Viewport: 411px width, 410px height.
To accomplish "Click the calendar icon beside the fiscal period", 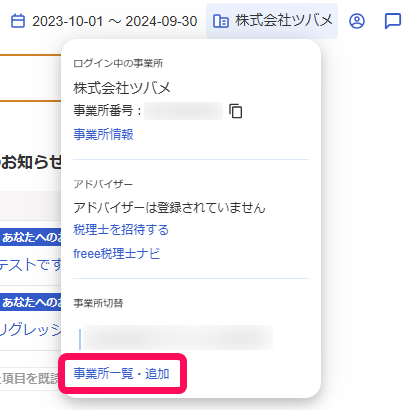I will (x=18, y=21).
